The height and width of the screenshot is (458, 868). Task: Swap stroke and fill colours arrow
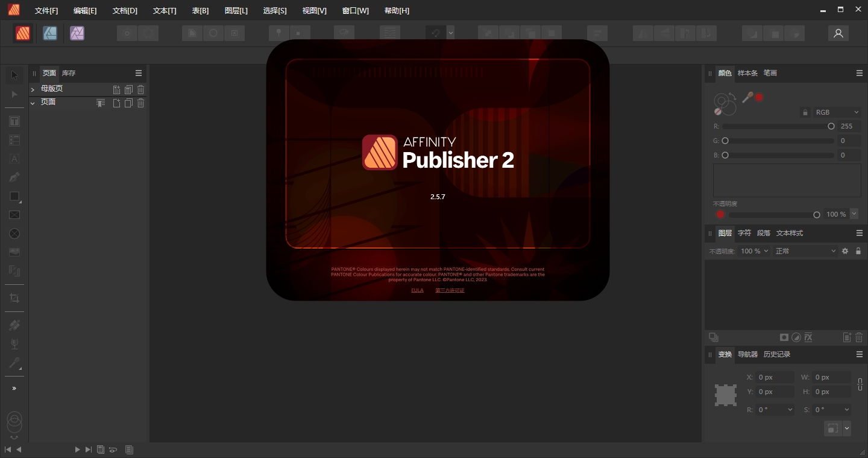click(x=732, y=95)
